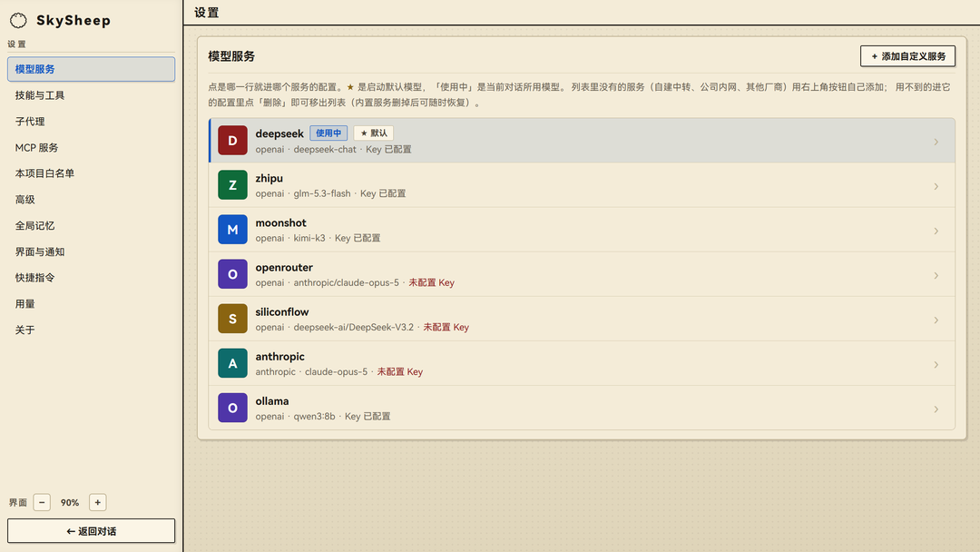Open the openrouter purple O avatar
The image size is (980, 552).
(232, 274)
